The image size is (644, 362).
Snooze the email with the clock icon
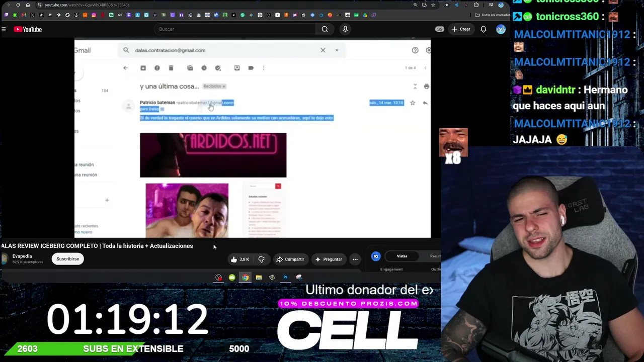coord(204,68)
